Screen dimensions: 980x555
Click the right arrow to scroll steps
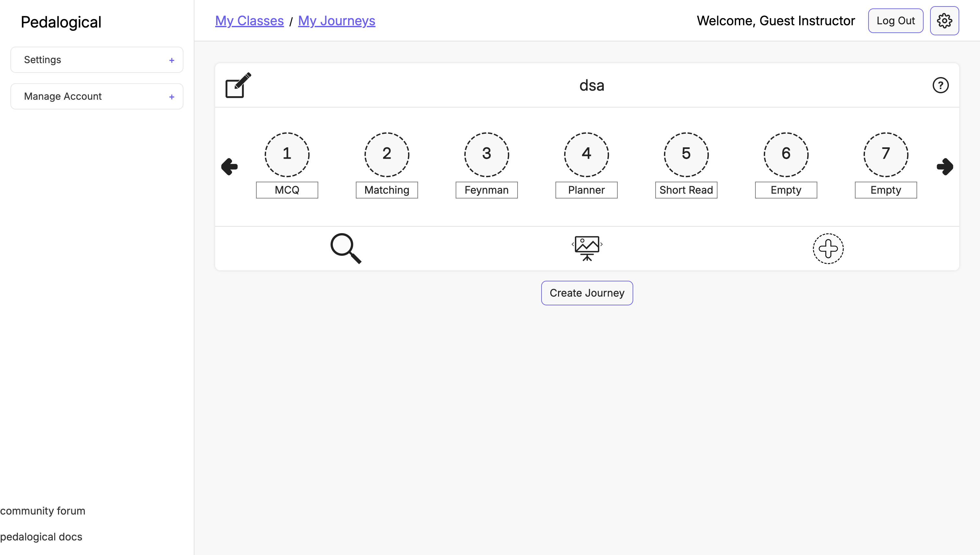(x=945, y=166)
